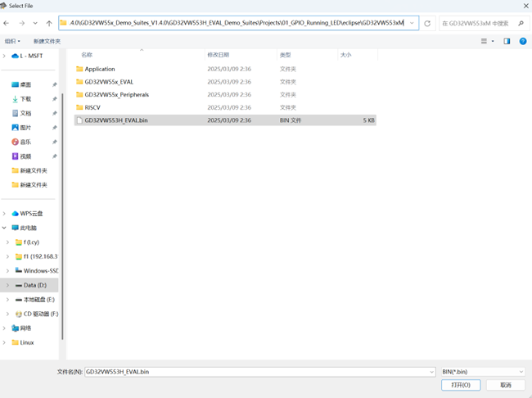Open the BIN(*.bin) file type dropdown
The image size is (532, 398).
pos(482,372)
